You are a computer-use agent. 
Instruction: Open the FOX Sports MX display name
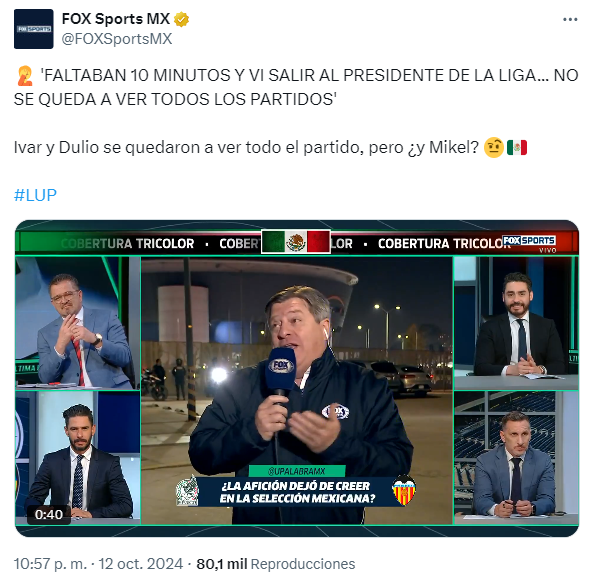[116, 19]
